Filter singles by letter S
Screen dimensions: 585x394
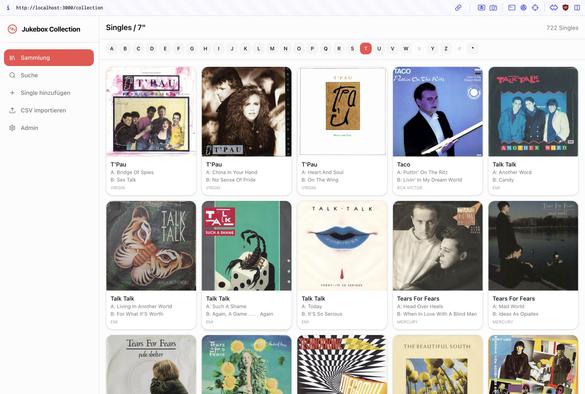click(352, 49)
